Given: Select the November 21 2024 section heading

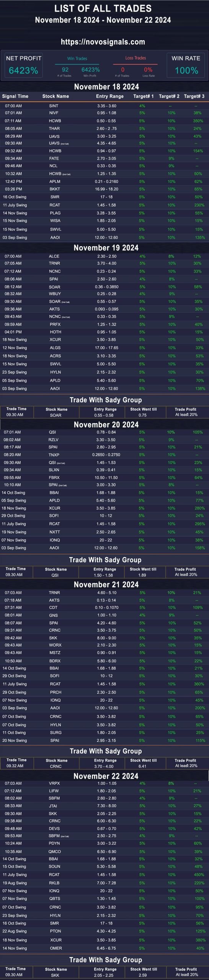Looking at the screenshot, I should [x=106, y=585].
